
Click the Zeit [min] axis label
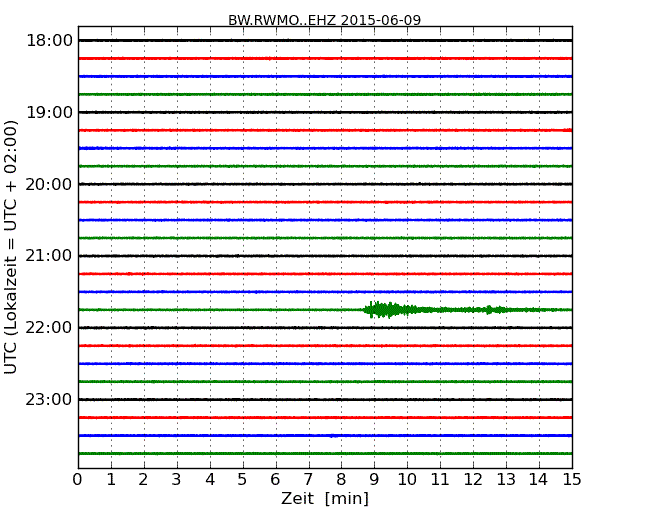[325, 498]
